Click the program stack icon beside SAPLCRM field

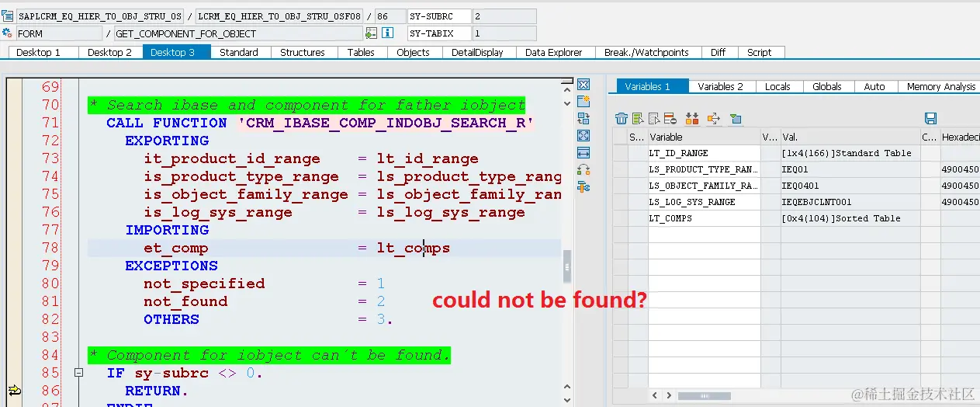point(8,16)
